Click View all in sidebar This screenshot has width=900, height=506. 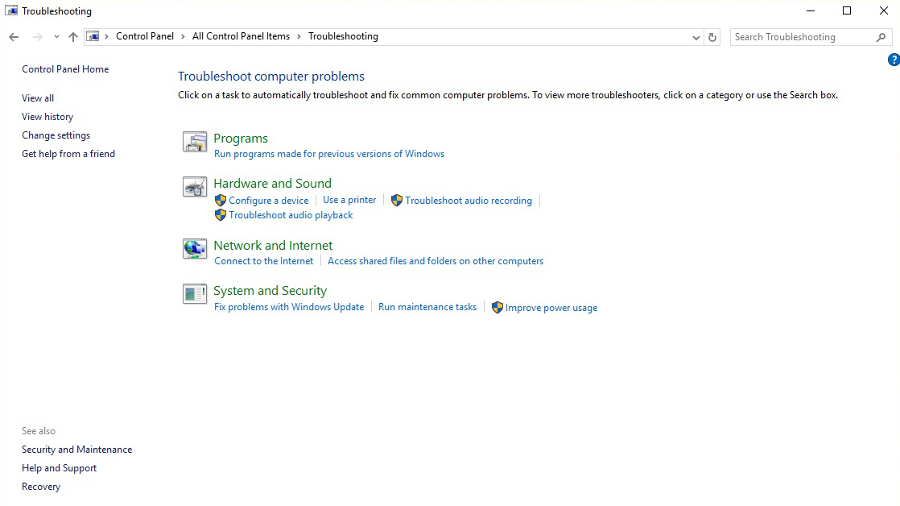(x=38, y=98)
